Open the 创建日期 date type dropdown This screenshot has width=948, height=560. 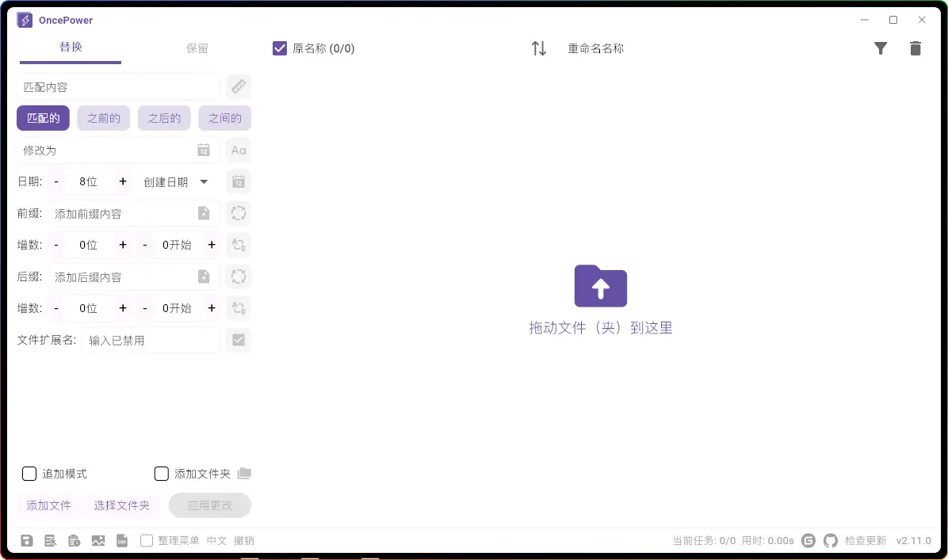point(175,182)
